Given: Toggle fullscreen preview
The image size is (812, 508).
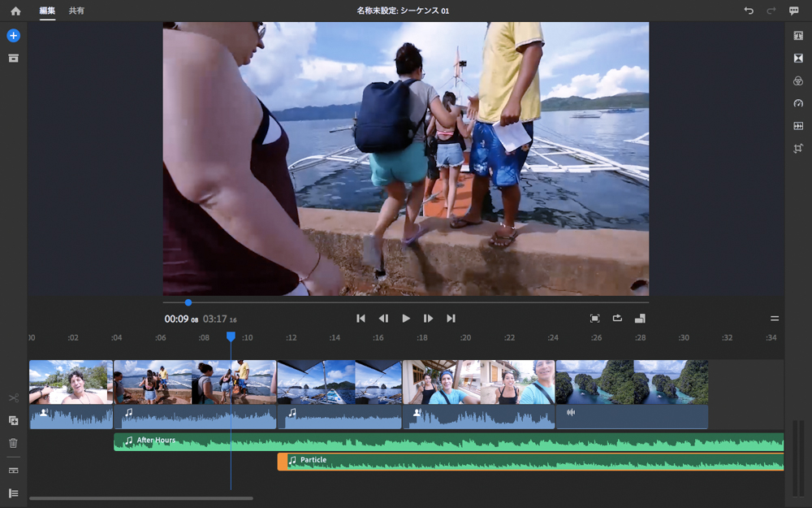Looking at the screenshot, I should 594,319.
